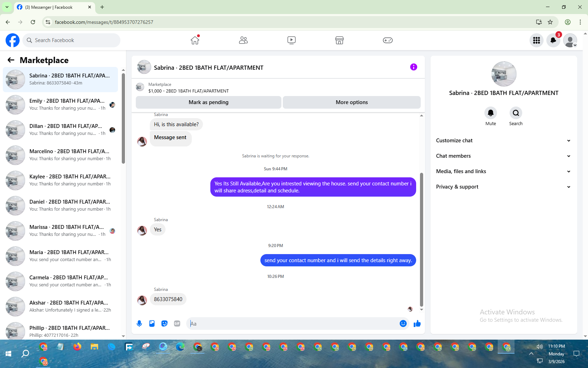Open Akshar's conversation
The height and width of the screenshot is (368, 588).
60,306
